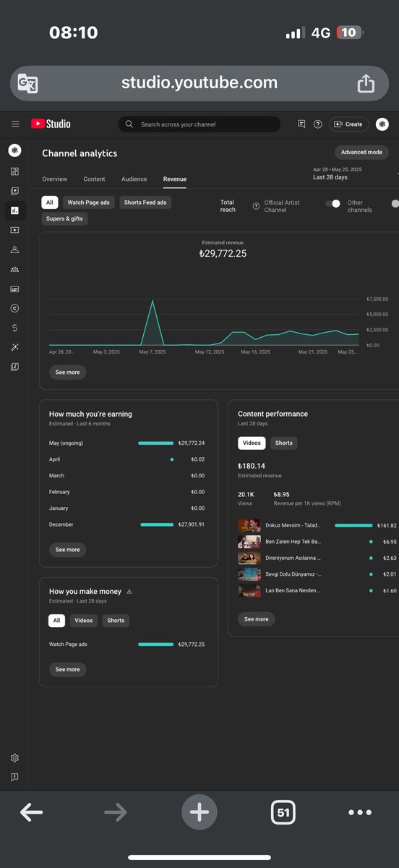The height and width of the screenshot is (868, 399).
Task: Open the single person icon in sidebar
Action: coord(14,250)
